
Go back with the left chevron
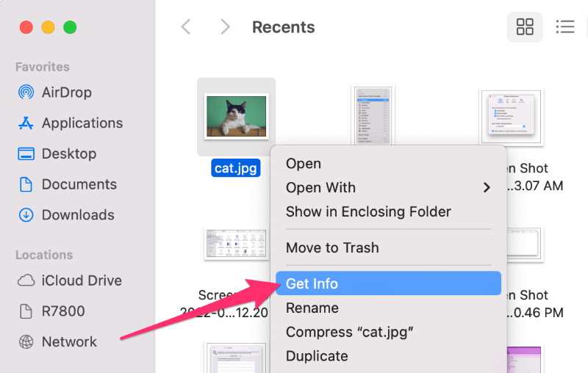point(186,27)
